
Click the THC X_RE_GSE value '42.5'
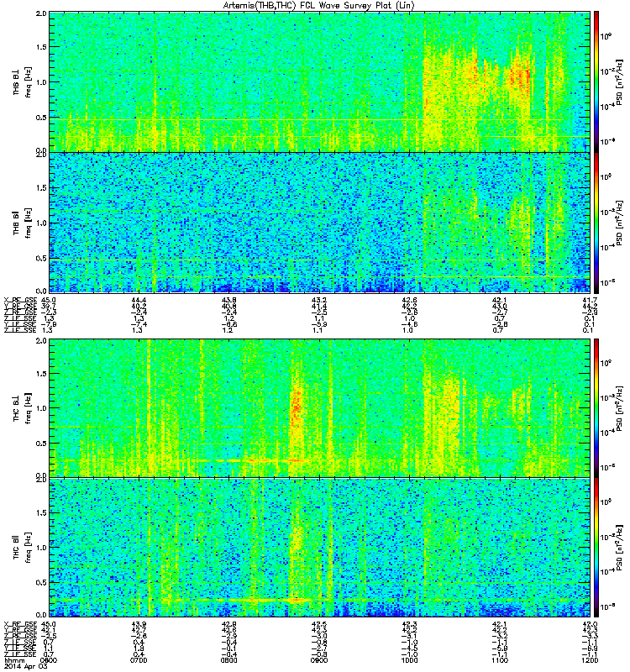319,624
